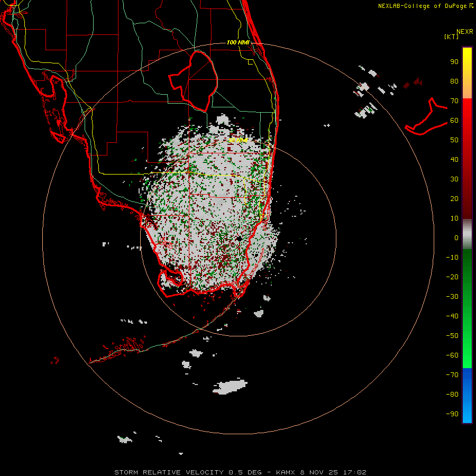
Task: Click the -80 value on the velocity scale
Action: [452, 395]
